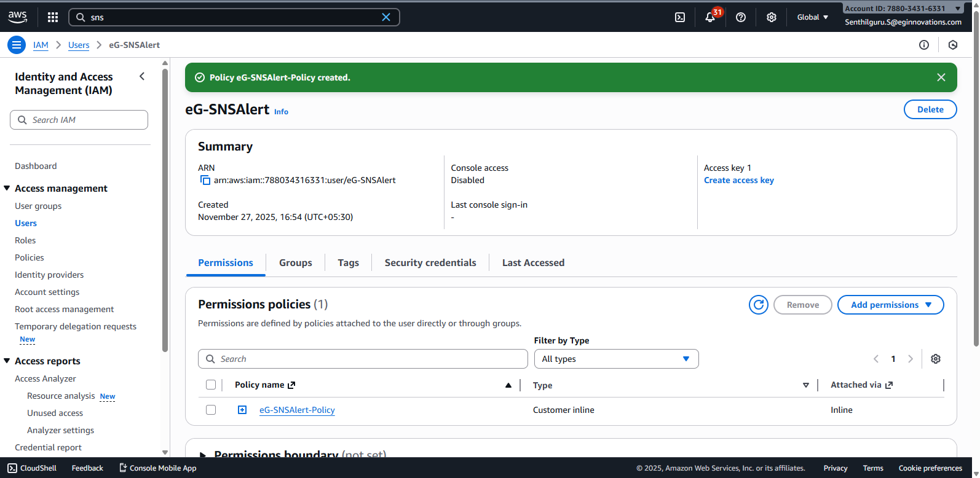The width and height of the screenshot is (980, 478).
Task: Copy the user ARN to clipboard
Action: click(x=205, y=181)
